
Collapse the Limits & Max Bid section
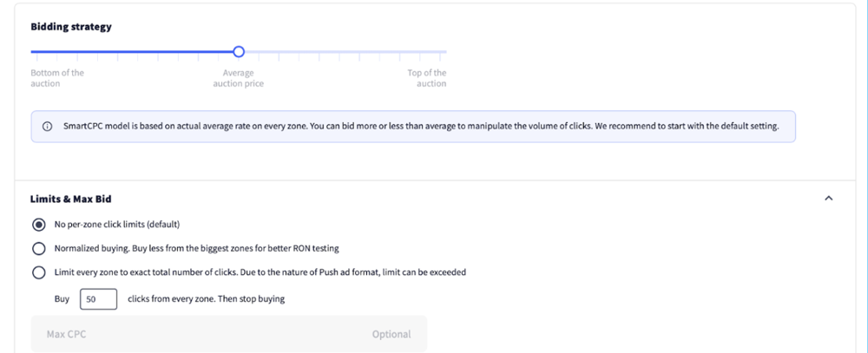coord(828,199)
